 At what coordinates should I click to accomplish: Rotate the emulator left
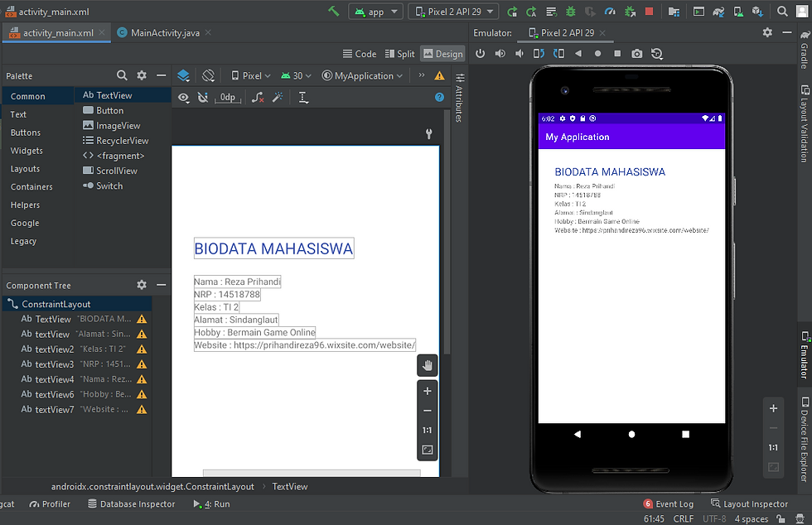click(x=539, y=53)
